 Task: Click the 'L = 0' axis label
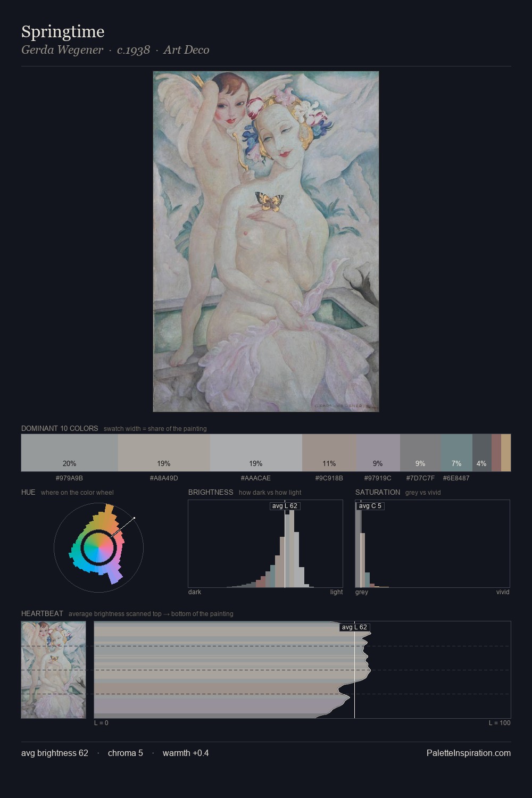(101, 723)
